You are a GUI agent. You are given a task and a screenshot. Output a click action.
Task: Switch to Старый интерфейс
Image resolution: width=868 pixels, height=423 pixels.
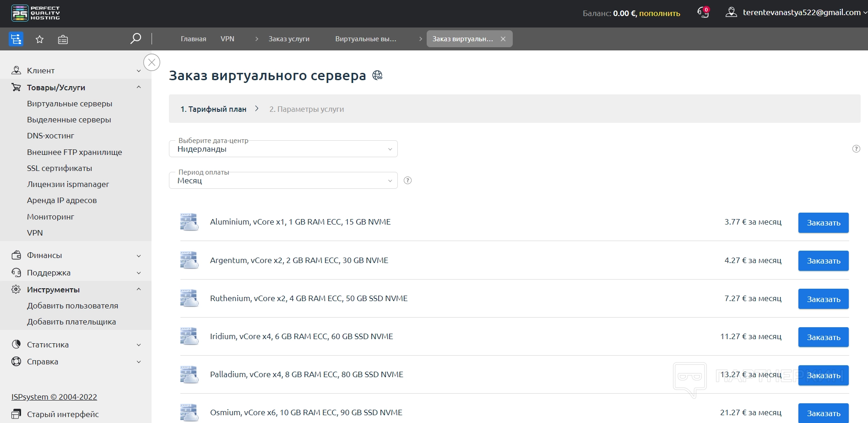coord(63,414)
